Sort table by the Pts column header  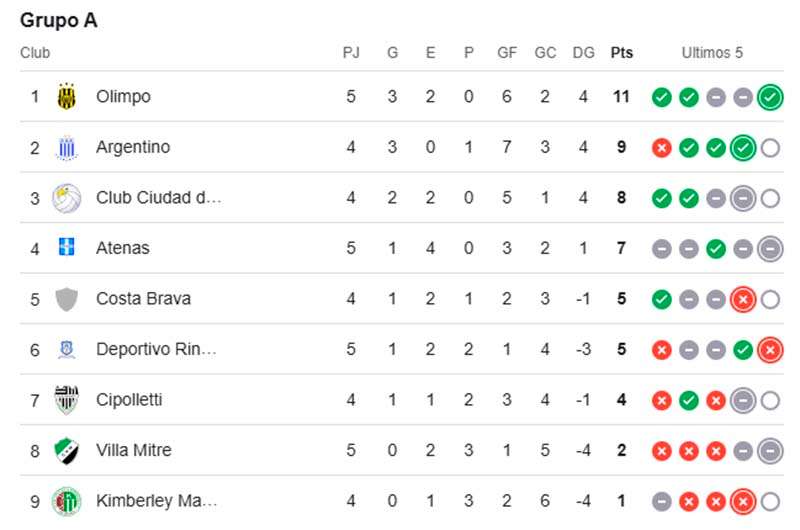(x=621, y=53)
